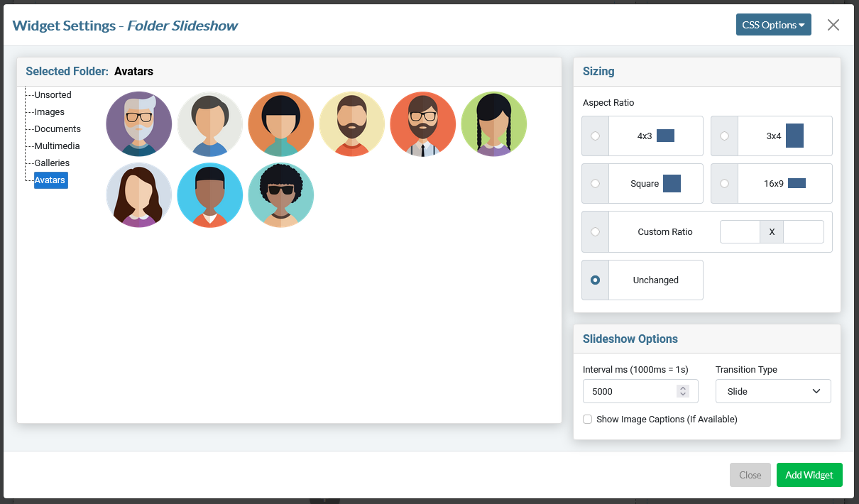Click the 3x4 portrait rectangle icon

point(794,136)
